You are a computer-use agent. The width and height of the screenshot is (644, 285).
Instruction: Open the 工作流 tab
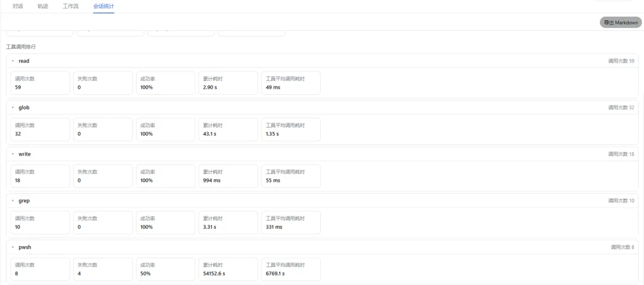point(70,7)
